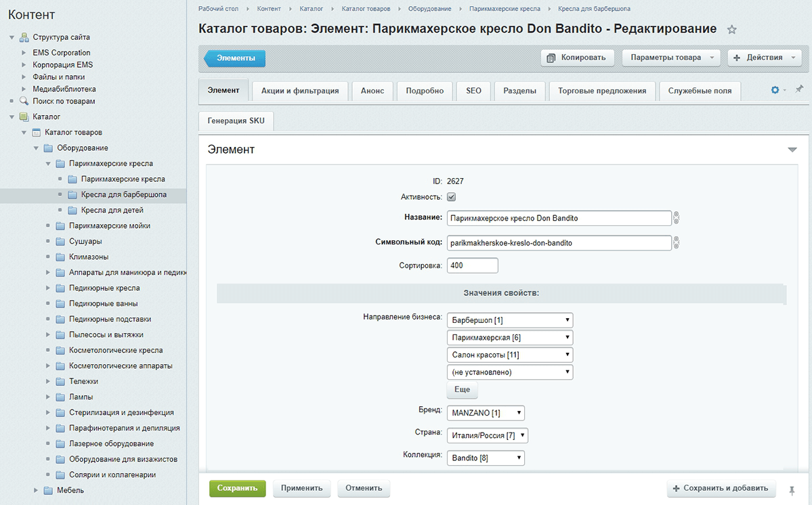Viewport: 812px width, 505px height.
Task: Click plus icon on Сохранить и добавить
Action: point(676,489)
